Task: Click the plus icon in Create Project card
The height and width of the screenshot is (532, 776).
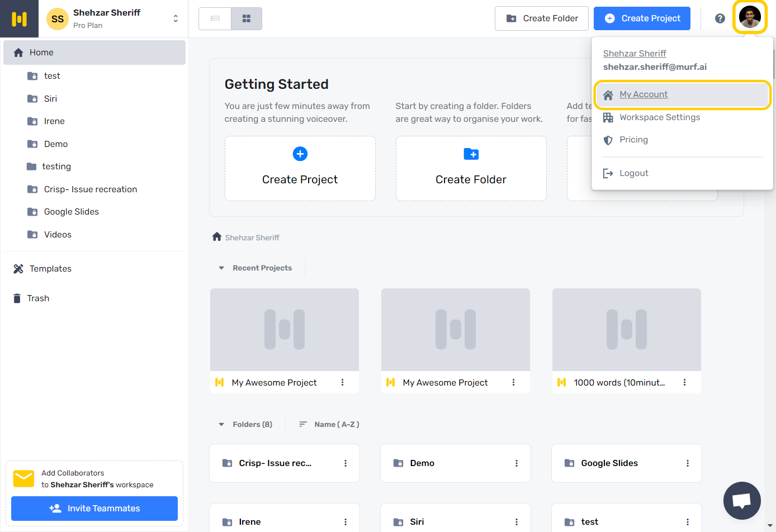Action: pyautogui.click(x=300, y=154)
